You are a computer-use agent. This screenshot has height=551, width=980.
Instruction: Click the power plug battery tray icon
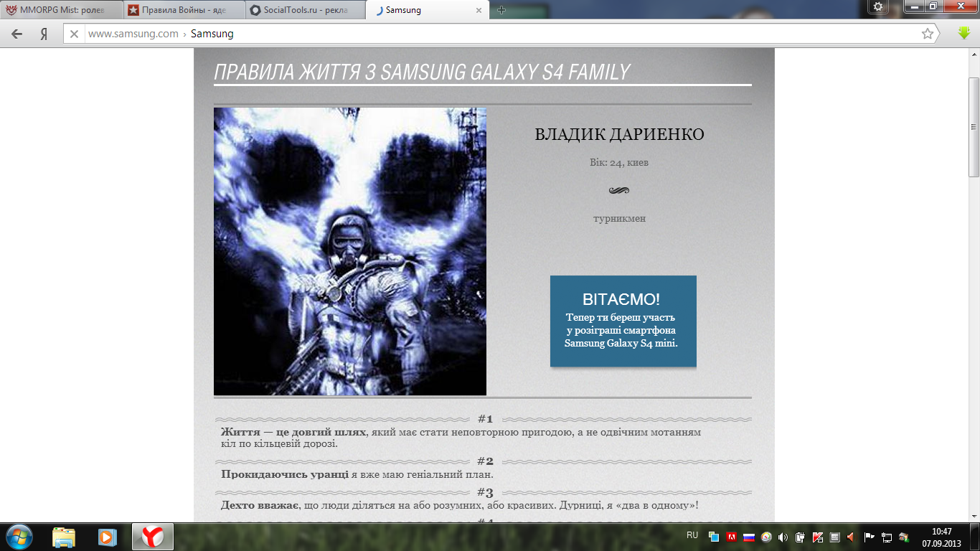tap(801, 537)
